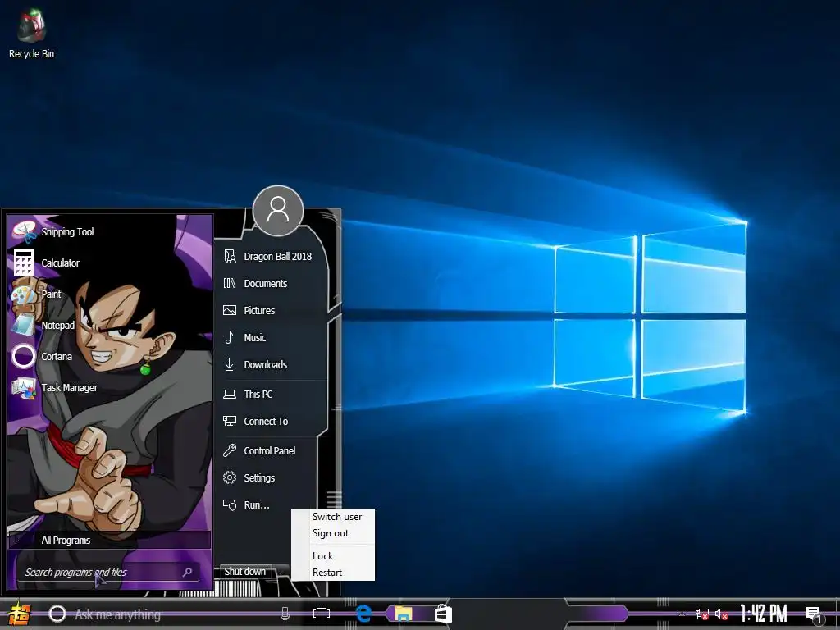Click the Cortana circle on taskbar
This screenshot has width=840, height=630.
pos(57,614)
